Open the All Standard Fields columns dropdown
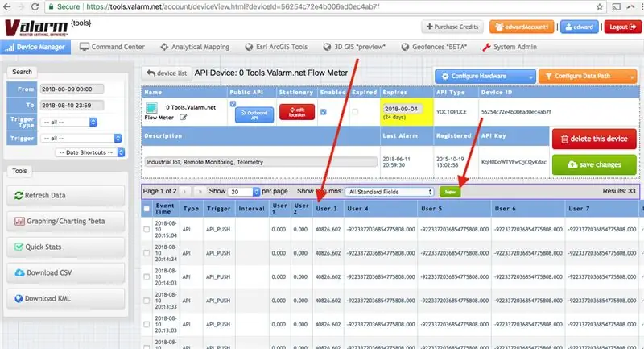Viewport: 644px width, 349px height. (390, 192)
